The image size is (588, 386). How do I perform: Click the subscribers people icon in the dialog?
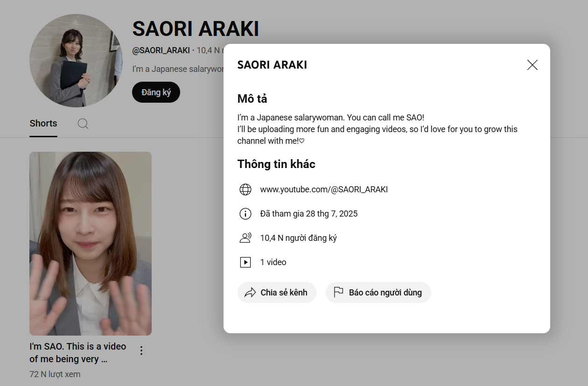coord(245,238)
